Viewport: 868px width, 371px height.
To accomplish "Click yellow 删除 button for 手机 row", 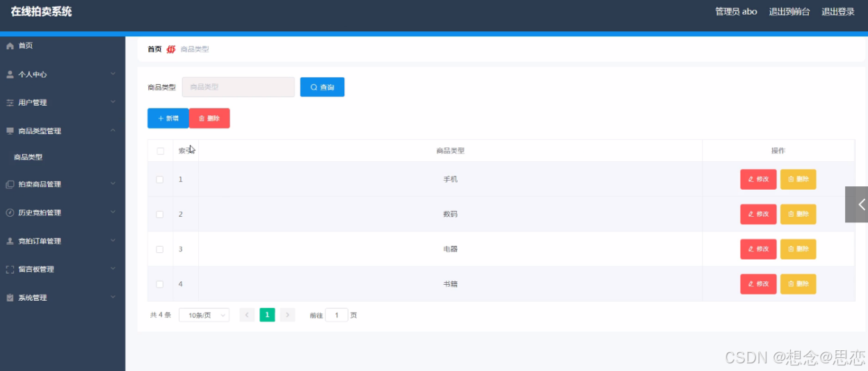I will click(798, 179).
